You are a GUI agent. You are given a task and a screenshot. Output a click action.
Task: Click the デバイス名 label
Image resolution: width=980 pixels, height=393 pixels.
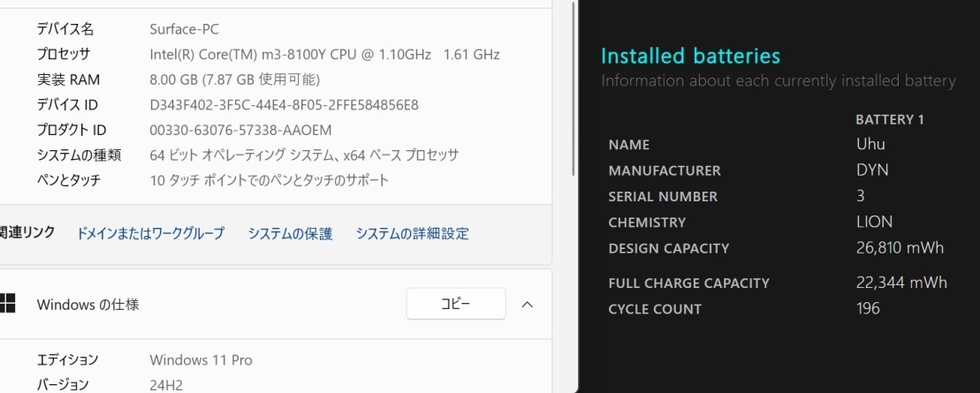click(x=65, y=29)
